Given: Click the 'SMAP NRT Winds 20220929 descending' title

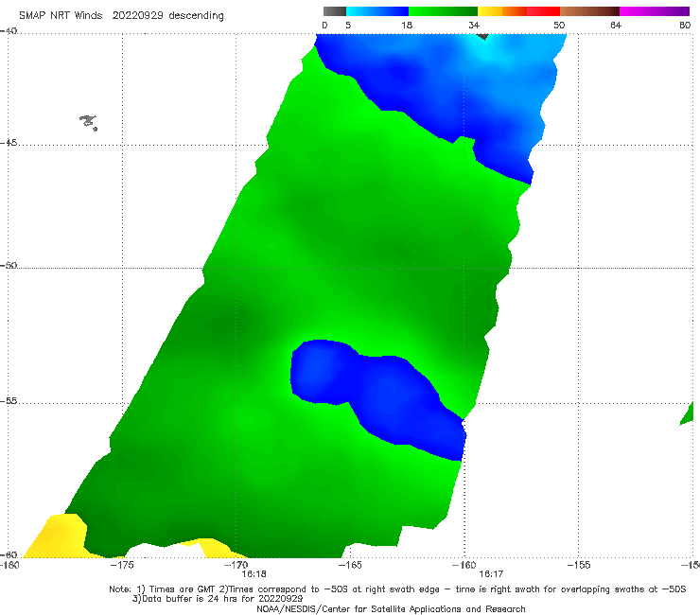Looking at the screenshot, I should (121, 15).
